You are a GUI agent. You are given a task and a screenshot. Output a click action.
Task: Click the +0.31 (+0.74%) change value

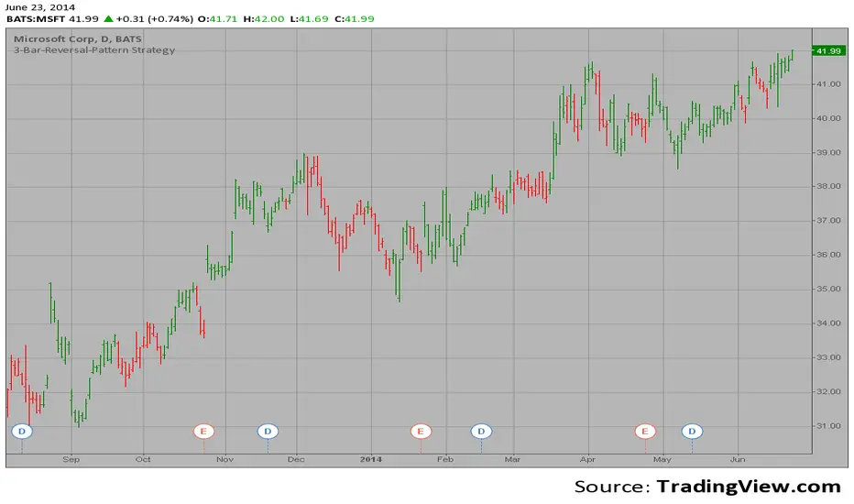[155, 18]
